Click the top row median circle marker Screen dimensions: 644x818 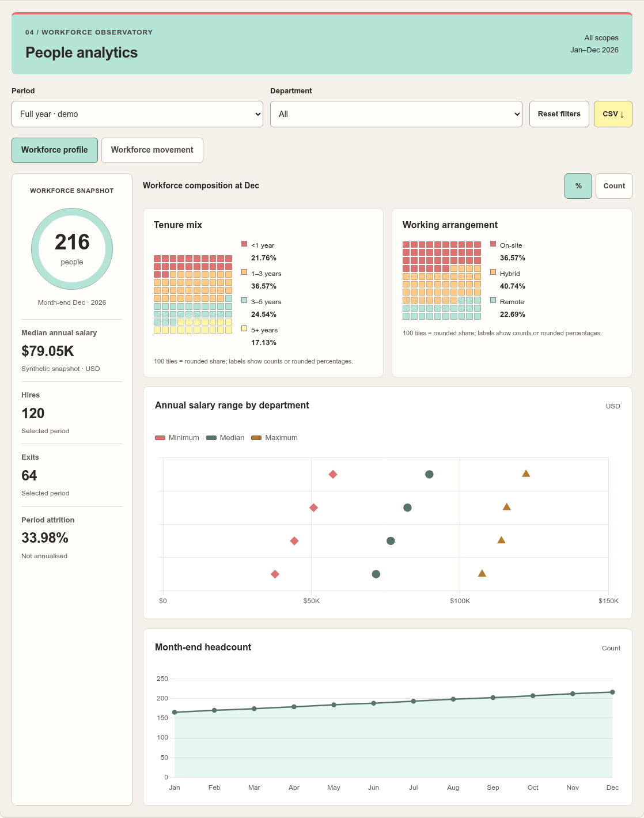[429, 474]
